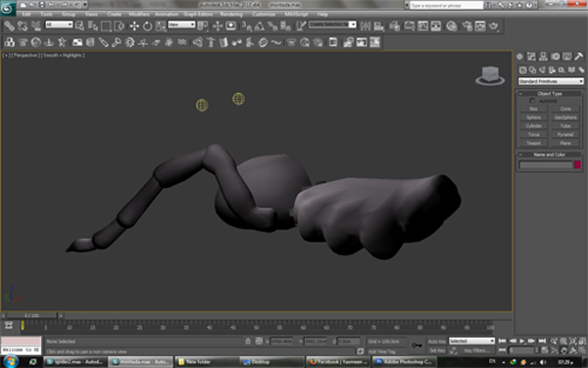Click the Set Keys key icon
The height and width of the screenshot is (368, 588).
point(417,345)
